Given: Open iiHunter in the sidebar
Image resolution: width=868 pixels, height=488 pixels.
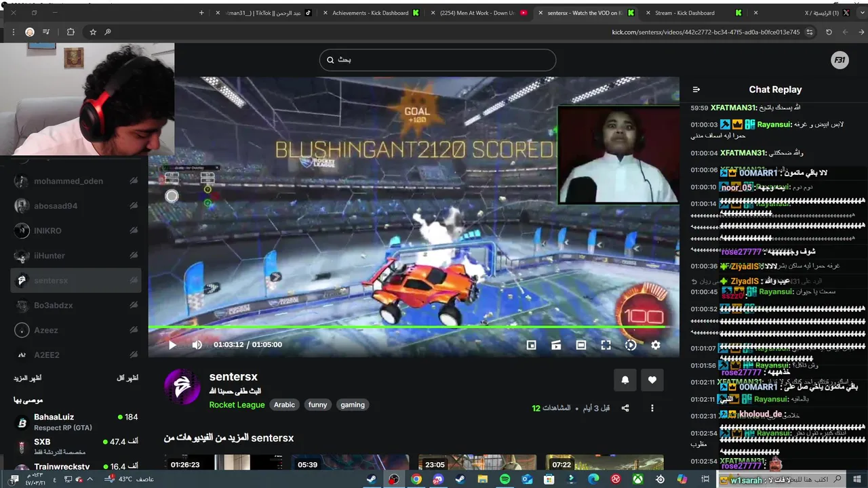Looking at the screenshot, I should point(76,256).
